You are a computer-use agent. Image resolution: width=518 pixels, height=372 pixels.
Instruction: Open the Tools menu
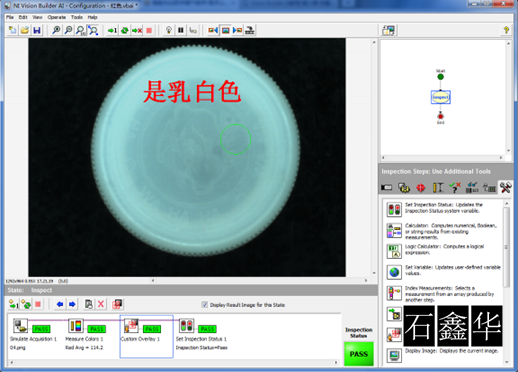tap(77, 17)
